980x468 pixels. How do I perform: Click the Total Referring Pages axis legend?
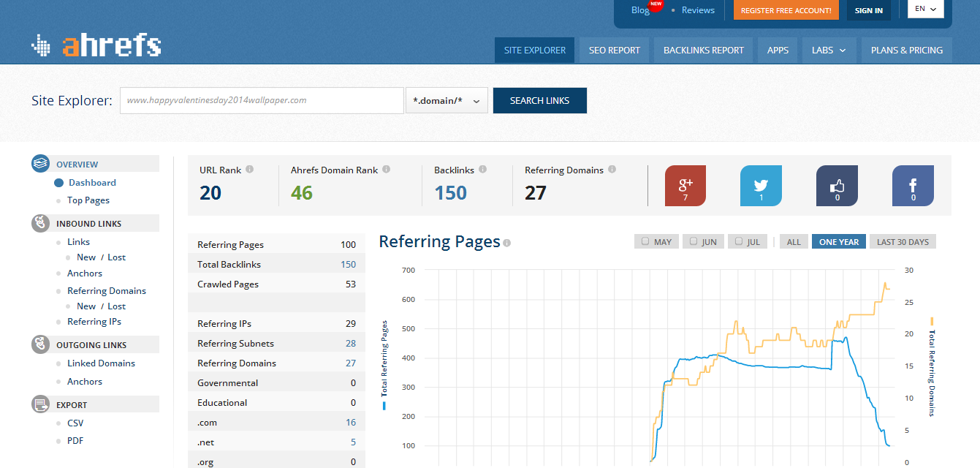point(384,363)
